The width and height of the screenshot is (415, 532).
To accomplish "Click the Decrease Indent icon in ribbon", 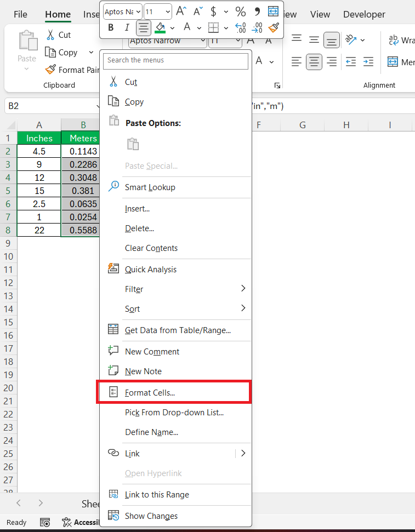I will coord(351,61).
